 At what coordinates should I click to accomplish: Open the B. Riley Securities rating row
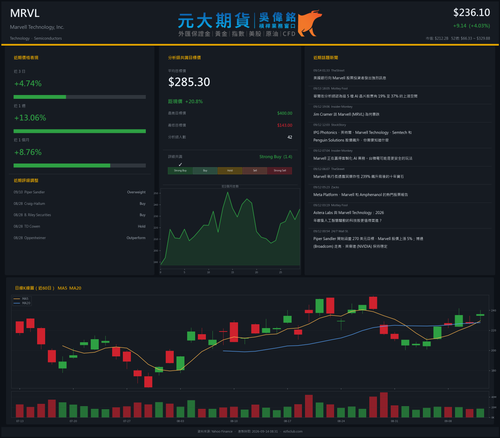pyautogui.click(x=80, y=215)
